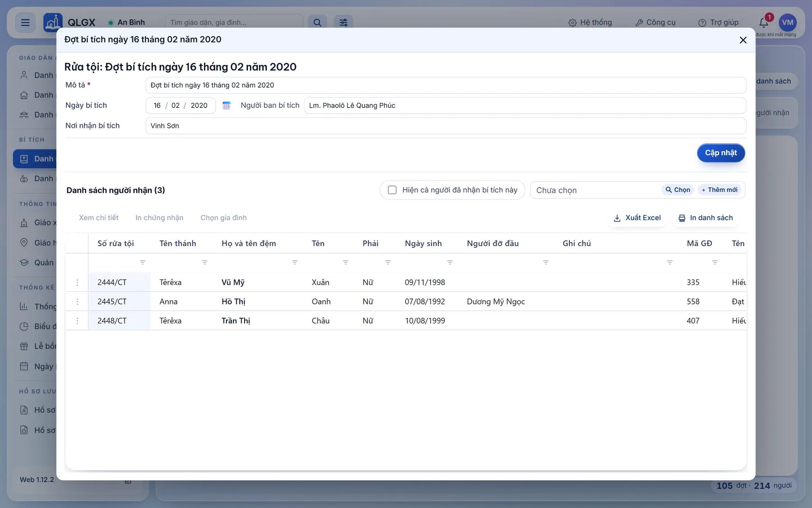
Task: Click the VM user avatar
Action: point(788,22)
